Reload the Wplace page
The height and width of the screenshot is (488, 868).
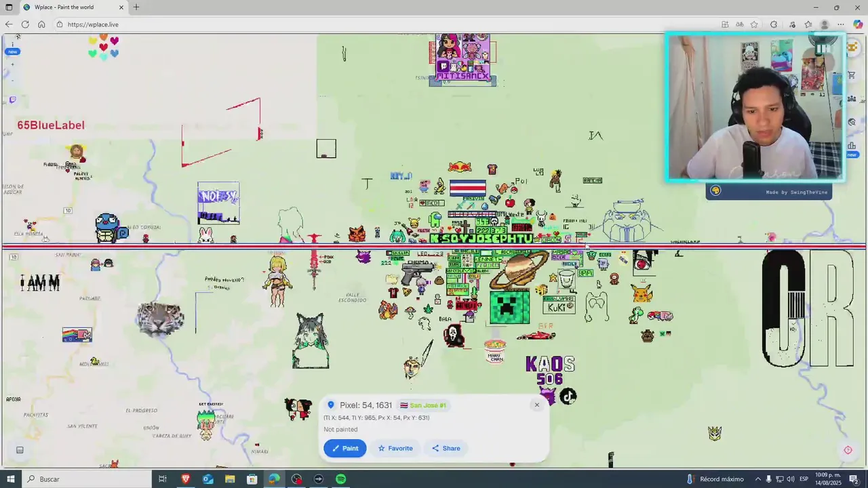point(25,24)
